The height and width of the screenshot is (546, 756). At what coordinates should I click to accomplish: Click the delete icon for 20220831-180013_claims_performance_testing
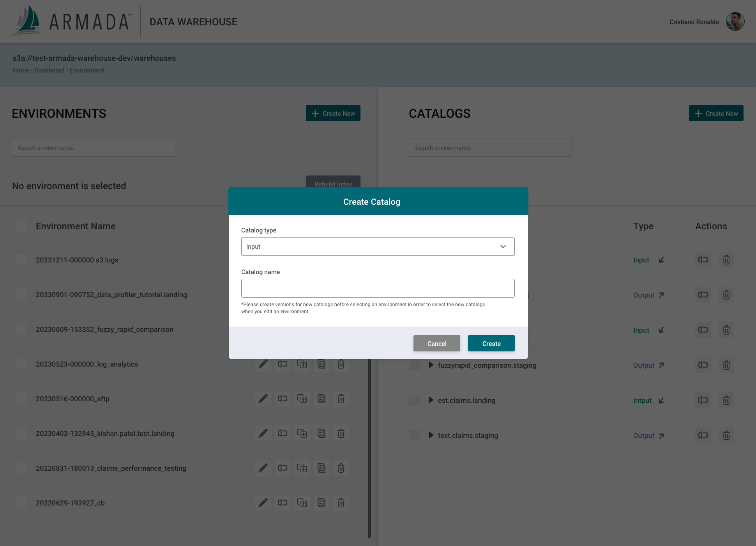341,468
